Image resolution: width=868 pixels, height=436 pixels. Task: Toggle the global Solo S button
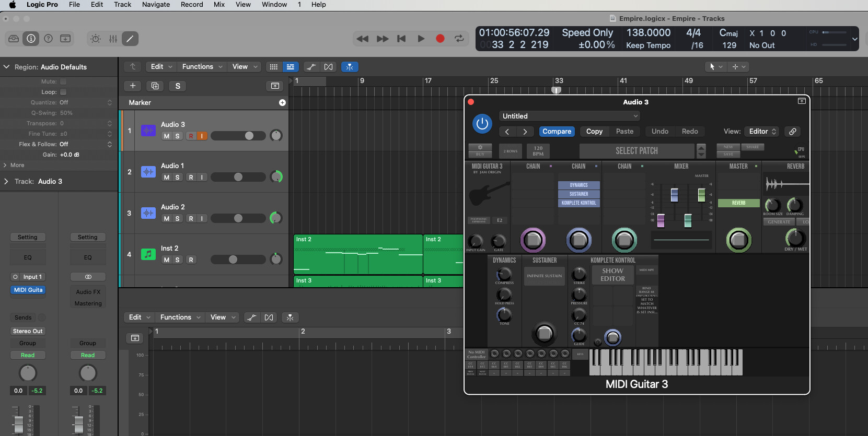178,86
